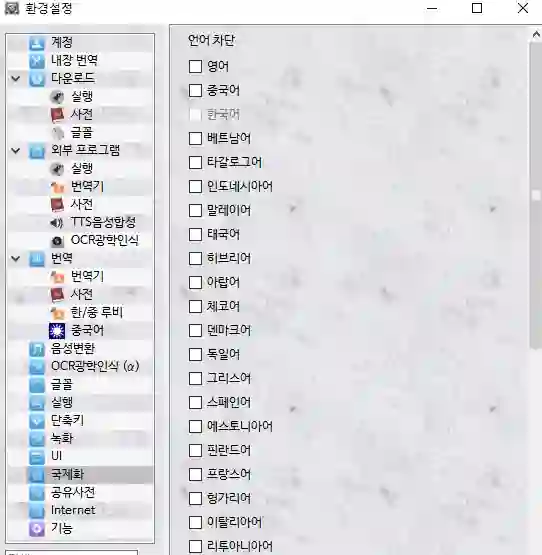542x555 pixels.
Task: Check the 히브리어 checkbox
Action: (x=195, y=258)
